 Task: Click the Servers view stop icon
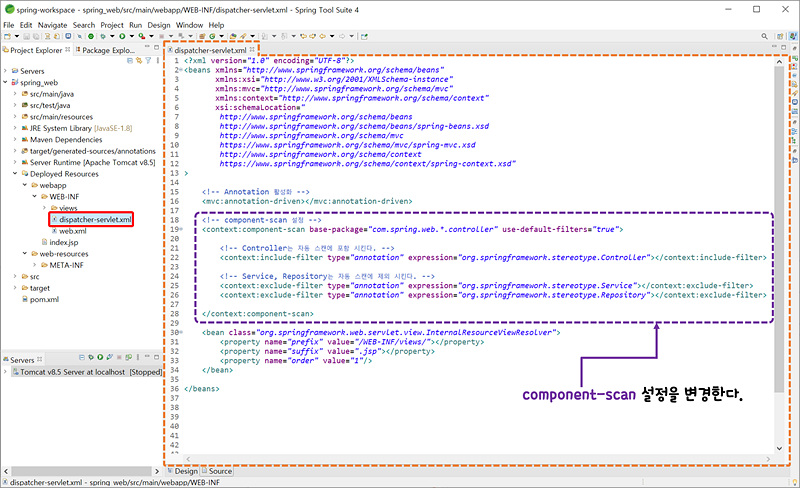119,357
